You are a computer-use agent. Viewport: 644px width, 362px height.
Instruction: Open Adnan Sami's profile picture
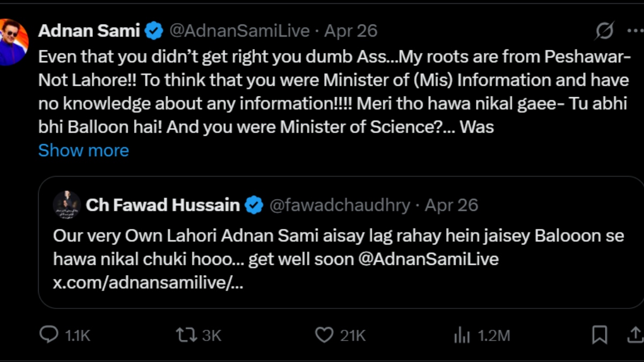tap(13, 42)
